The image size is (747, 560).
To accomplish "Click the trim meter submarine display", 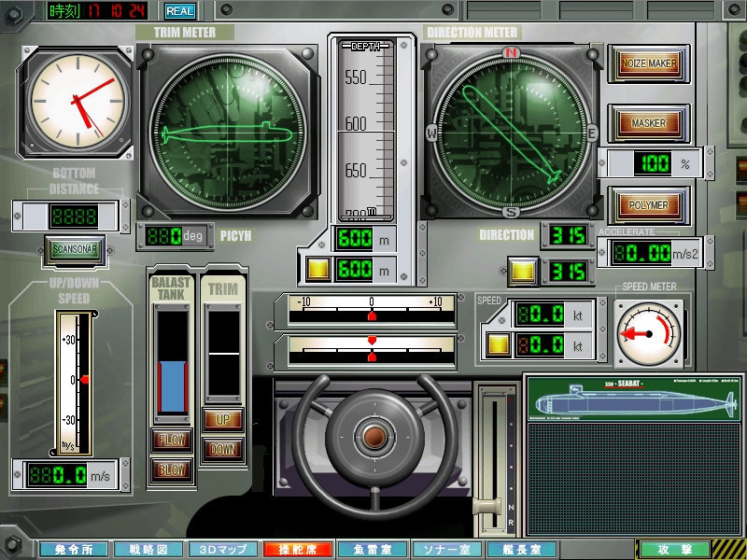I will coord(229,133).
